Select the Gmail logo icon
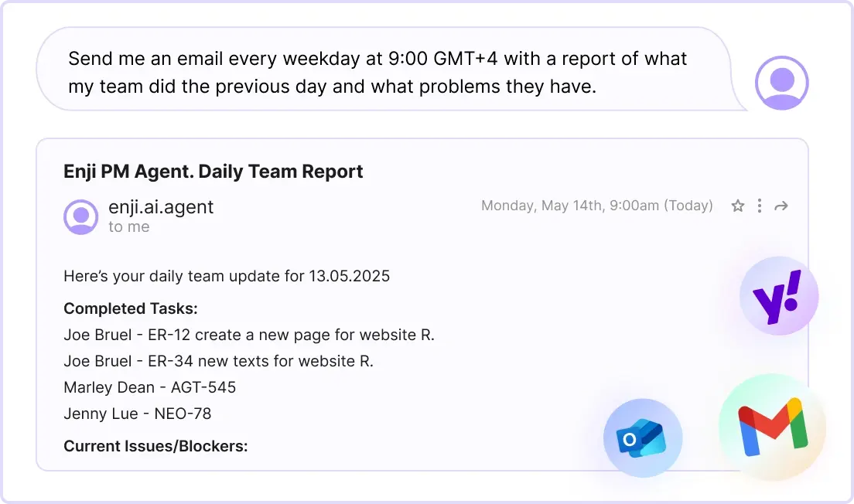This screenshot has height=504, width=854. click(x=772, y=427)
